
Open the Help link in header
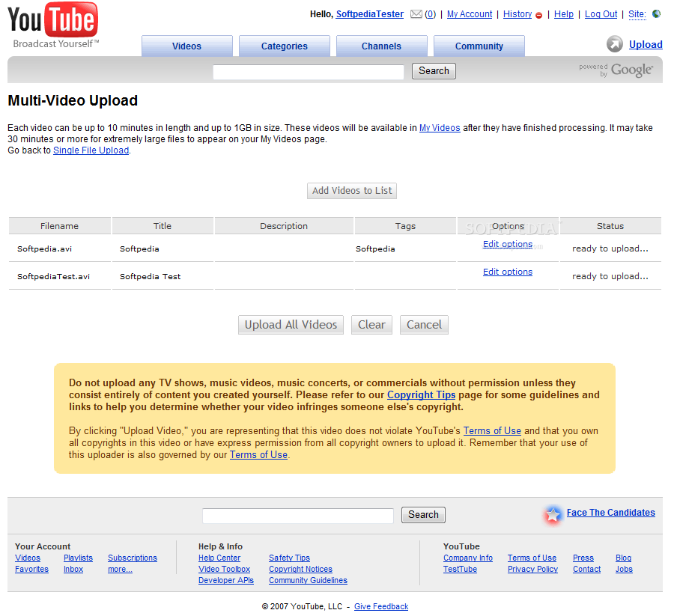(564, 14)
